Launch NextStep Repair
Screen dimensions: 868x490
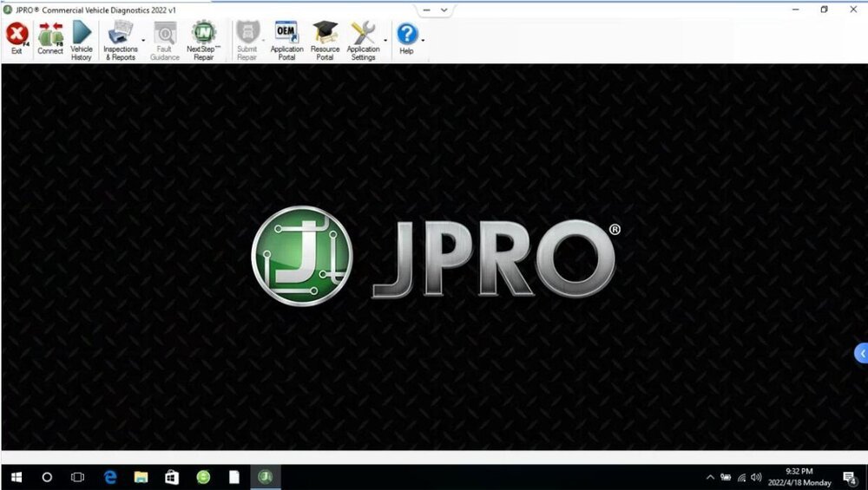click(x=204, y=38)
